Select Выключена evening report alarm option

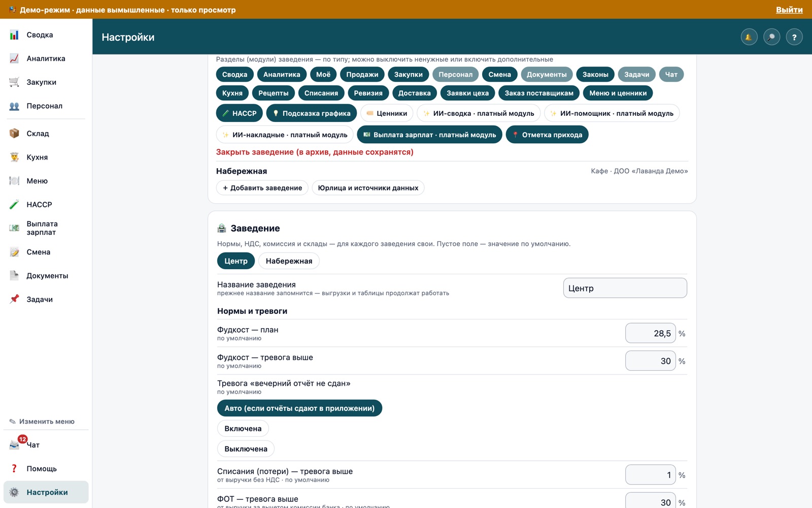[246, 449]
